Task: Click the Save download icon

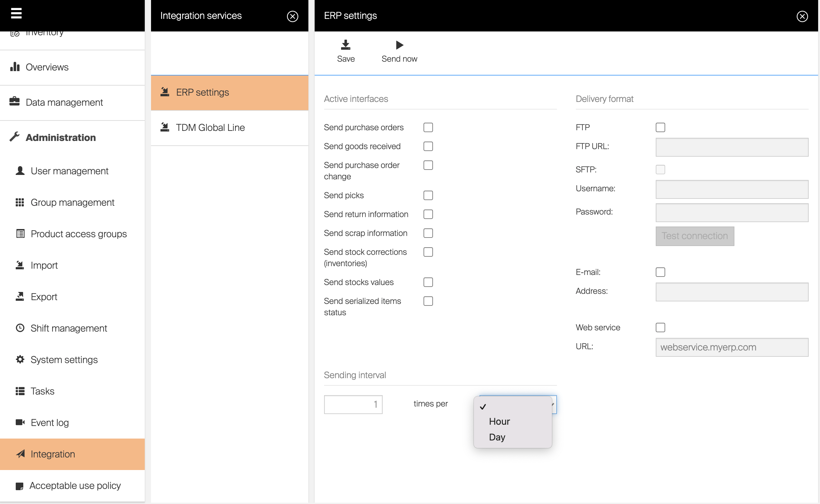Action: pyautogui.click(x=345, y=45)
